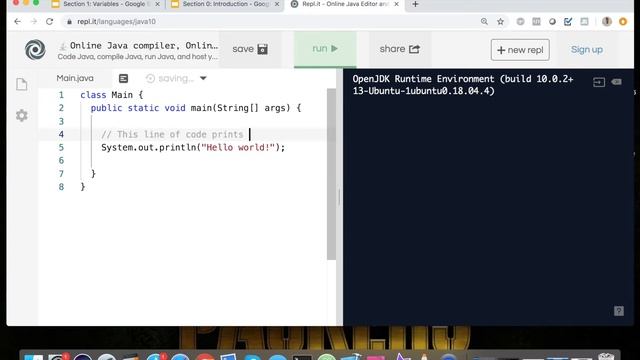640x360 pixels.
Task: Click the saving status history icon
Action: coord(150,78)
